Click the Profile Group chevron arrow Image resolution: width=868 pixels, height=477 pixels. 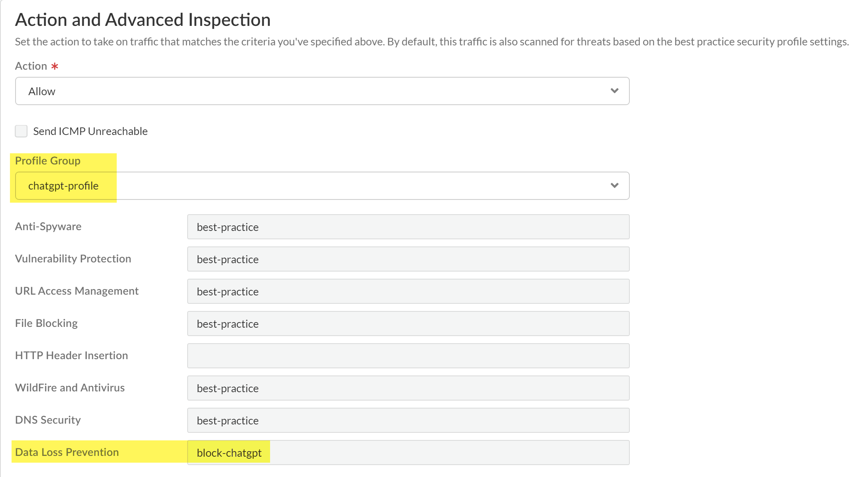coord(614,186)
